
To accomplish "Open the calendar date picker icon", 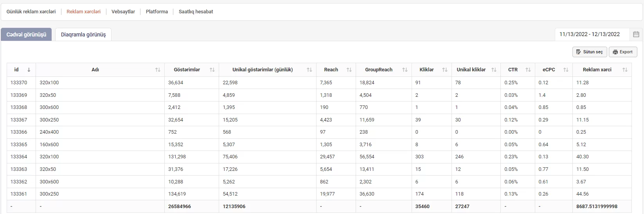I will [x=636, y=34].
